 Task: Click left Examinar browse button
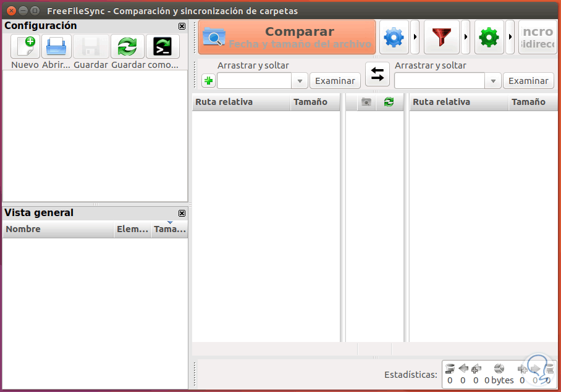(335, 81)
